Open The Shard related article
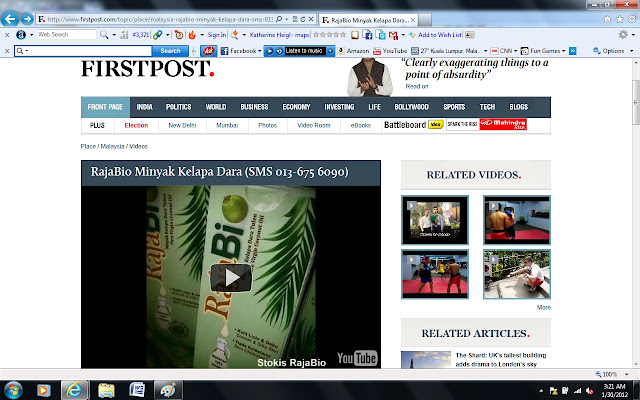 click(500, 360)
